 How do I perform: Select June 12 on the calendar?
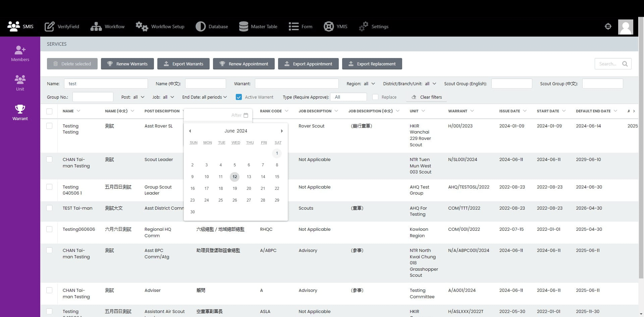click(234, 177)
